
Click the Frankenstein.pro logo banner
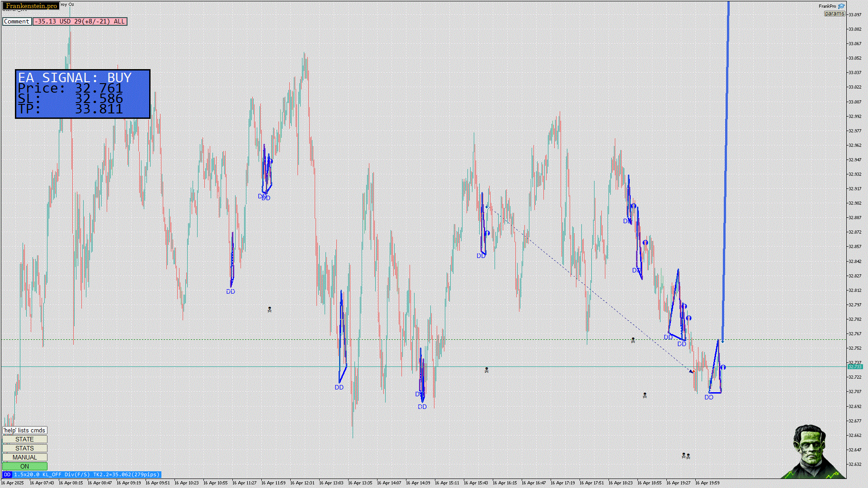(x=31, y=6)
